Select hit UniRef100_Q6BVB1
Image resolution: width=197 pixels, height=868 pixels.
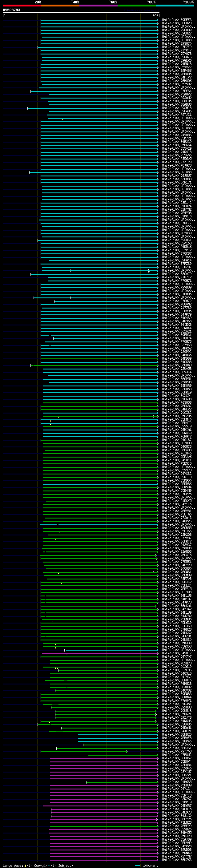(x=176, y=511)
